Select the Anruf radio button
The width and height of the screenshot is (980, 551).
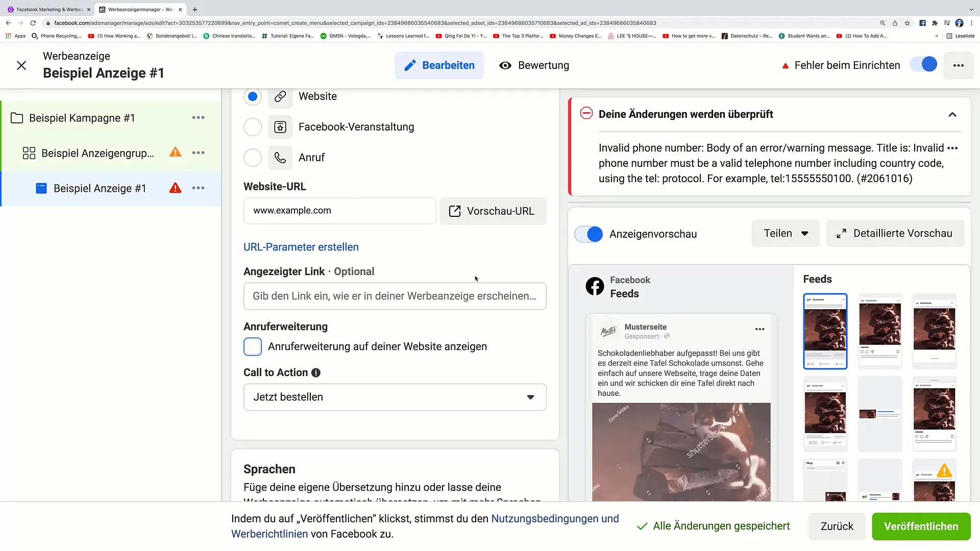point(253,158)
